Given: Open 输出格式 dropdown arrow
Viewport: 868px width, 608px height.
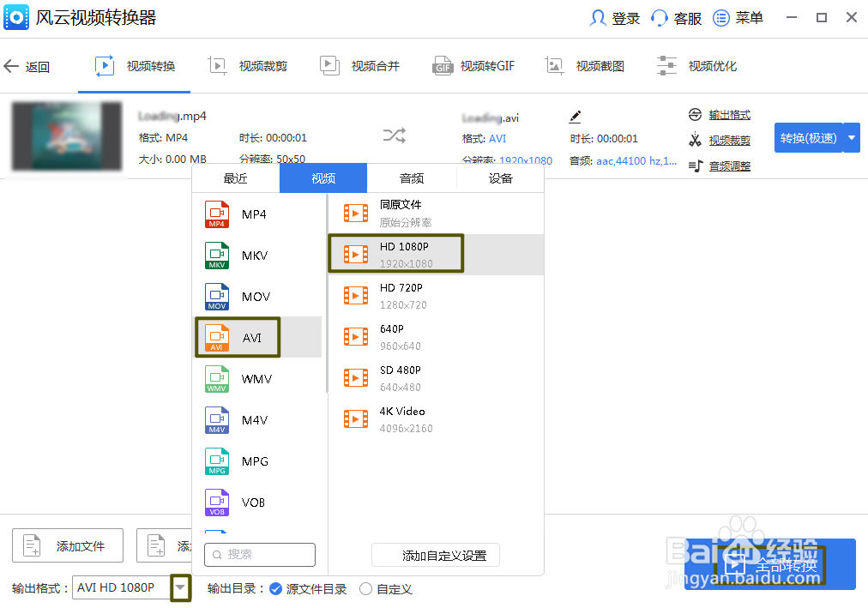Looking at the screenshot, I should tap(180, 587).
